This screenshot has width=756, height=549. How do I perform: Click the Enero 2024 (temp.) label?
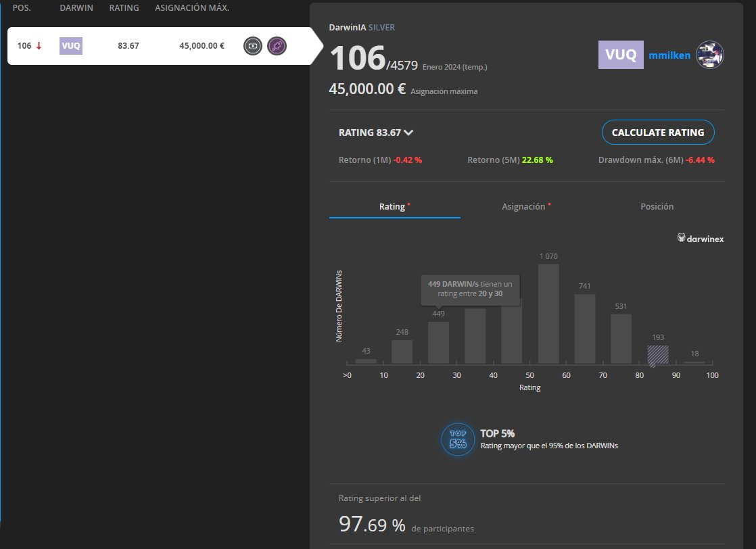(454, 67)
